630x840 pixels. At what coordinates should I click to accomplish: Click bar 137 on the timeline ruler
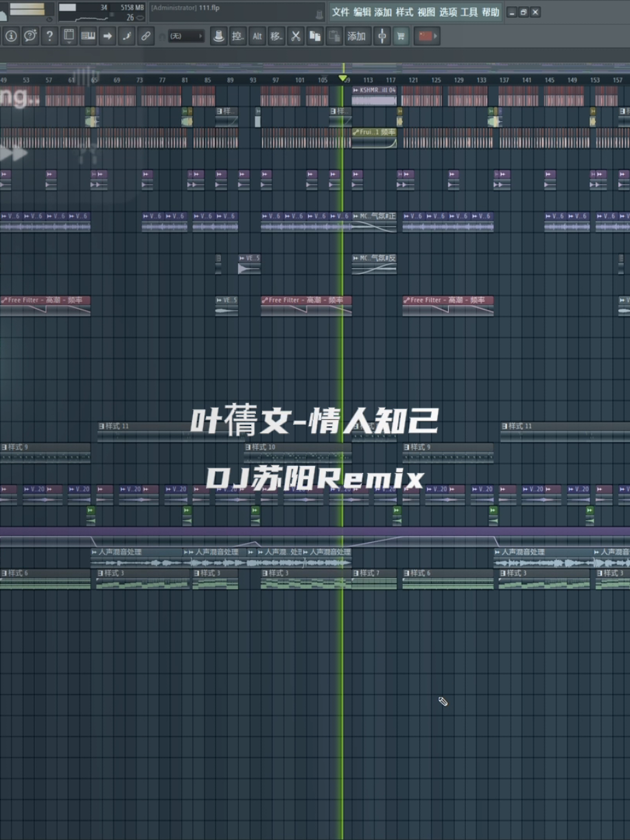tap(504, 80)
